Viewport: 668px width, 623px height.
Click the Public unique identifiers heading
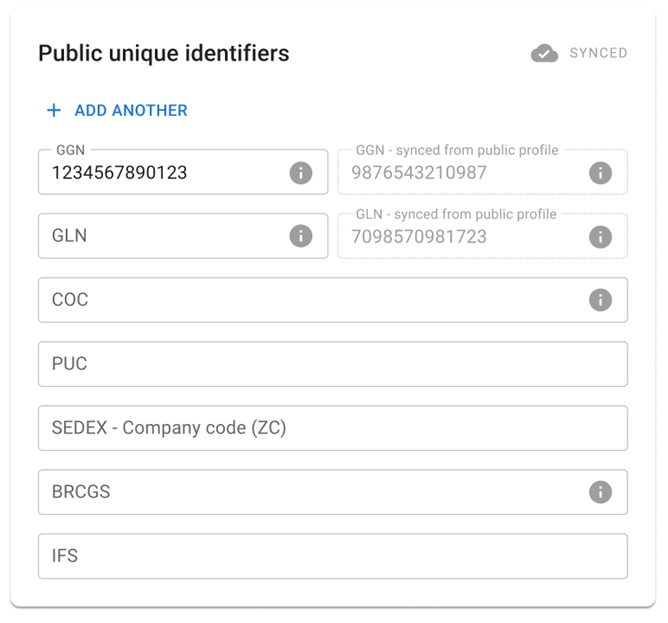coord(164,54)
